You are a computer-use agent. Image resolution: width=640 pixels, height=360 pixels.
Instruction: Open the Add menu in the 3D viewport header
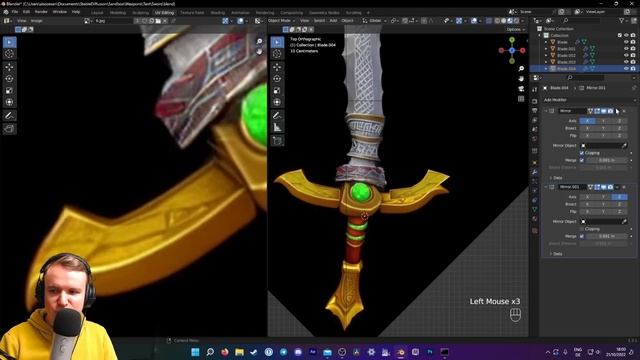click(x=333, y=20)
